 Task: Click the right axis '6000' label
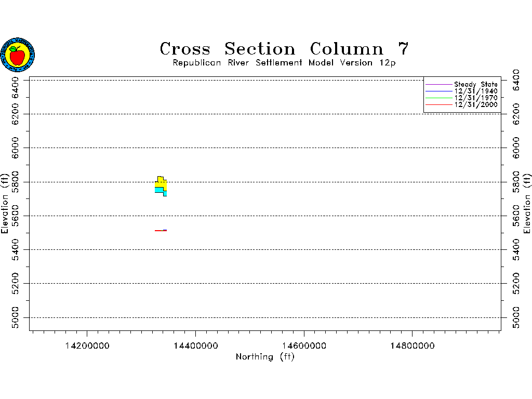tap(516, 148)
